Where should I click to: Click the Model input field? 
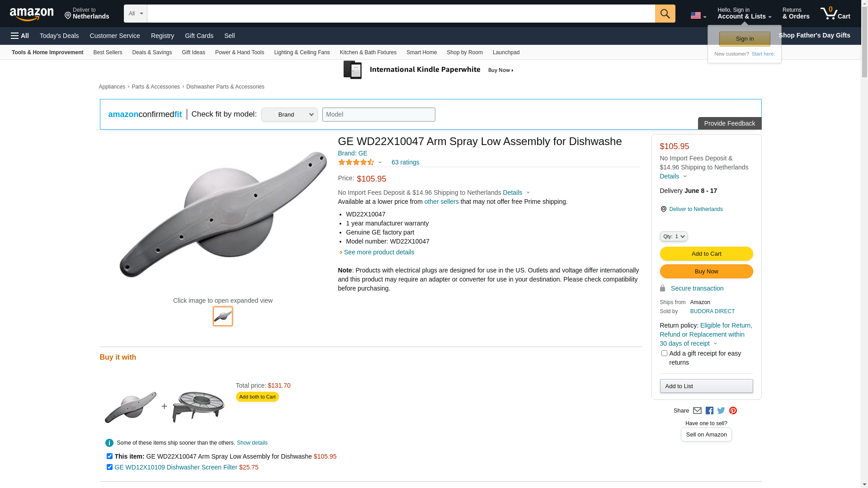click(x=378, y=114)
